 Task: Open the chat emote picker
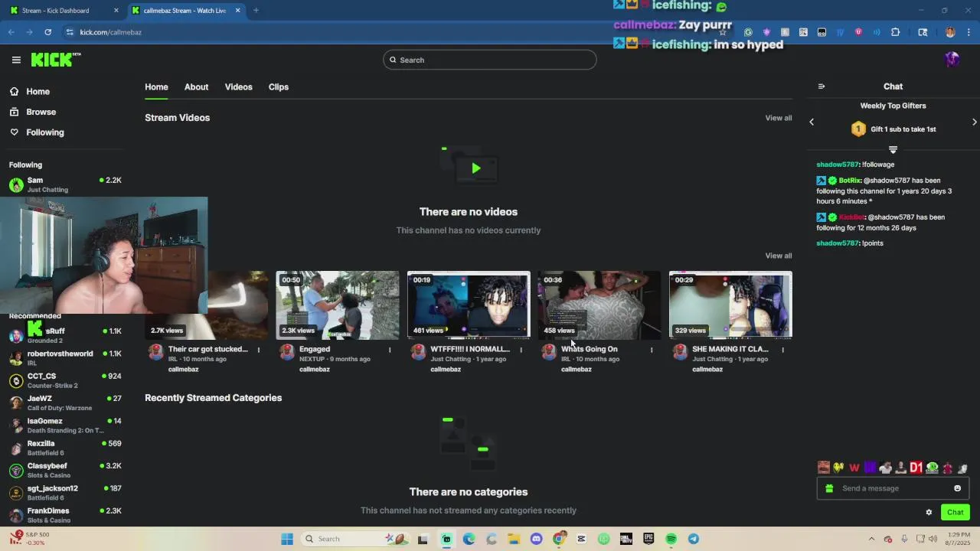[957, 488]
